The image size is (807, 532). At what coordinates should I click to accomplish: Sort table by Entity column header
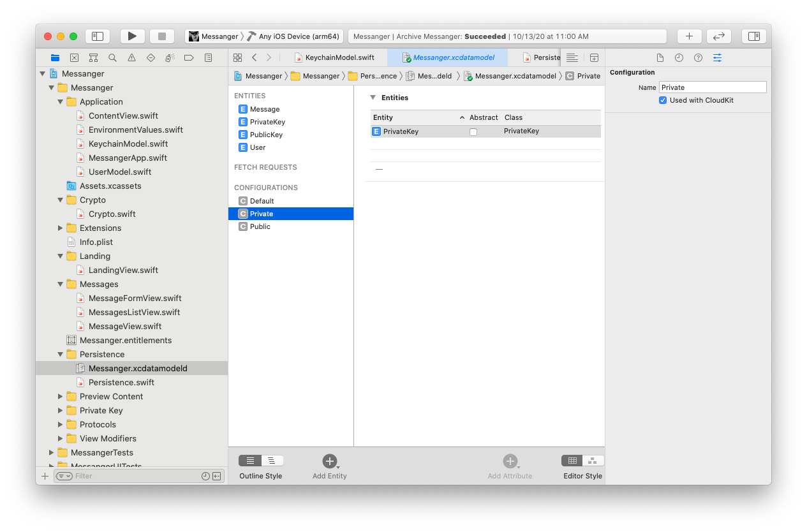tap(418, 117)
